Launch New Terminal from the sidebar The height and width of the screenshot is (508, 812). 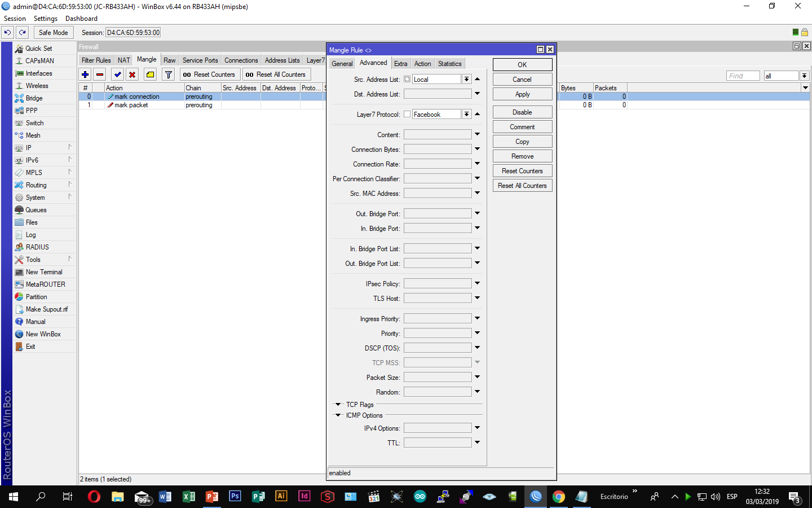tap(45, 272)
